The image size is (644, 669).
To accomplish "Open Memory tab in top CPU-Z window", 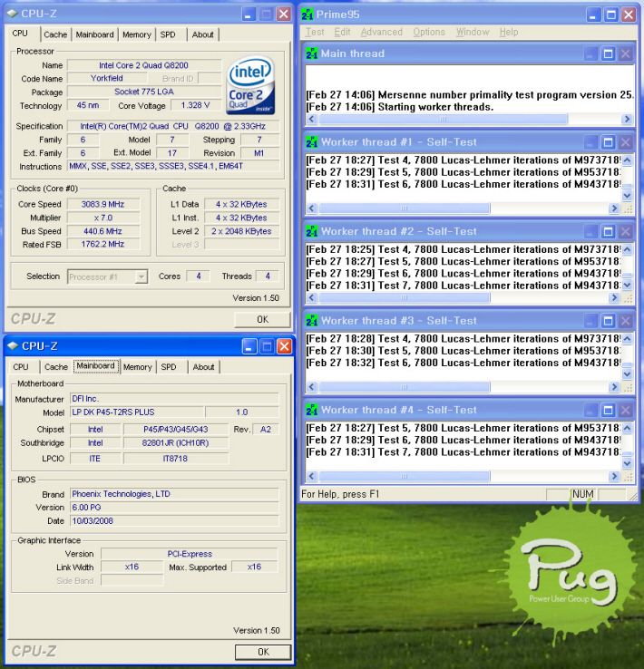I will [137, 34].
